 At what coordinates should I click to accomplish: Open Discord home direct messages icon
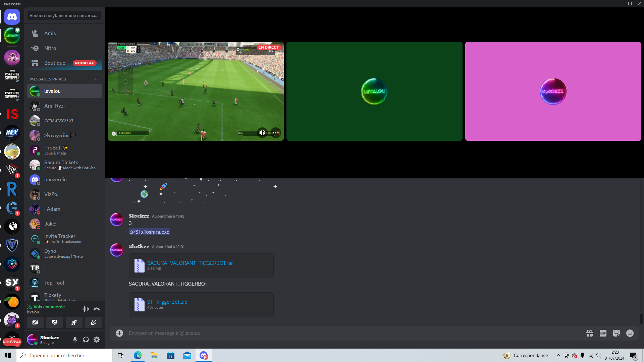[x=12, y=17]
